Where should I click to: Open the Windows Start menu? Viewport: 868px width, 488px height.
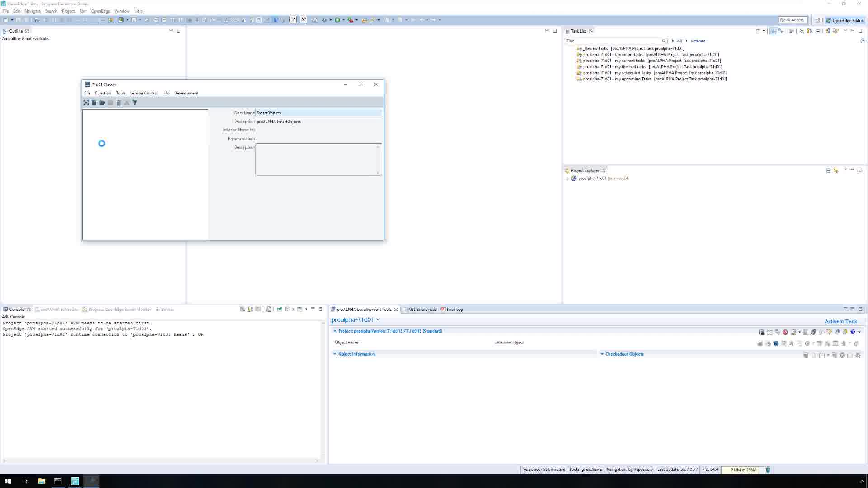point(8,481)
